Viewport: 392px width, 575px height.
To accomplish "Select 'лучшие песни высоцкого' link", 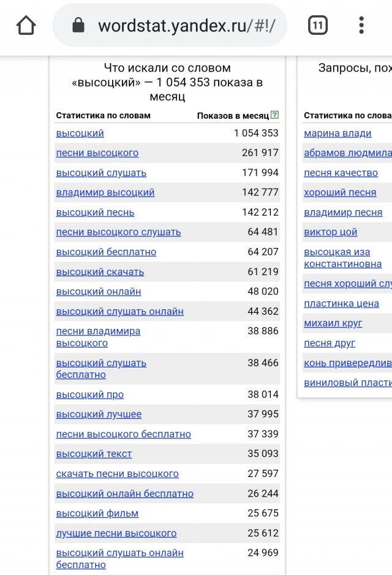I will tap(116, 533).
